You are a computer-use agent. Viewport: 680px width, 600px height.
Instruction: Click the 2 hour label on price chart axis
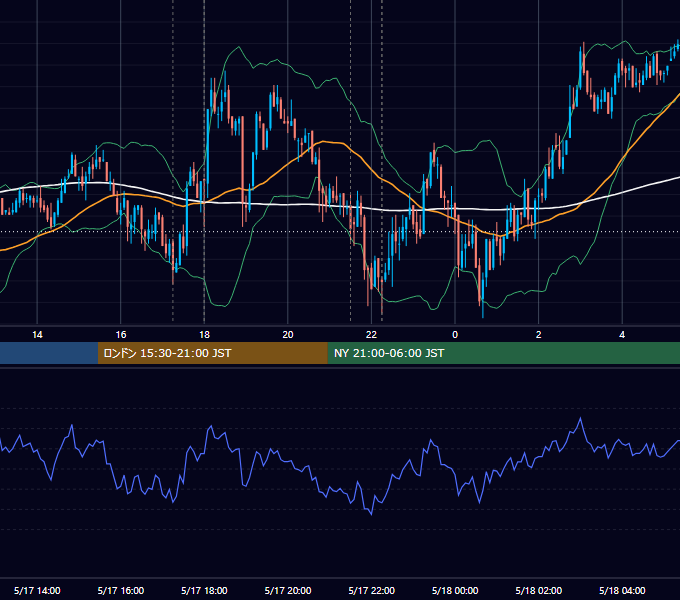click(539, 335)
